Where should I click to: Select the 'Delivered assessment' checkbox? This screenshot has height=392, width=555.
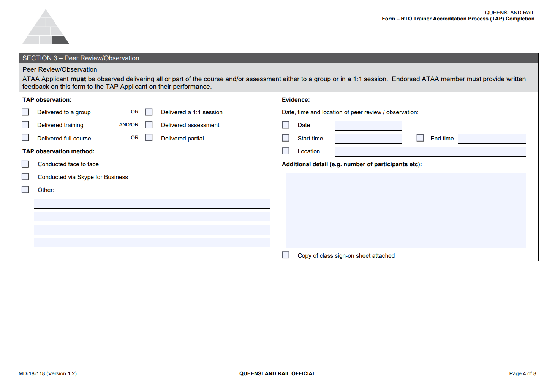coord(149,125)
